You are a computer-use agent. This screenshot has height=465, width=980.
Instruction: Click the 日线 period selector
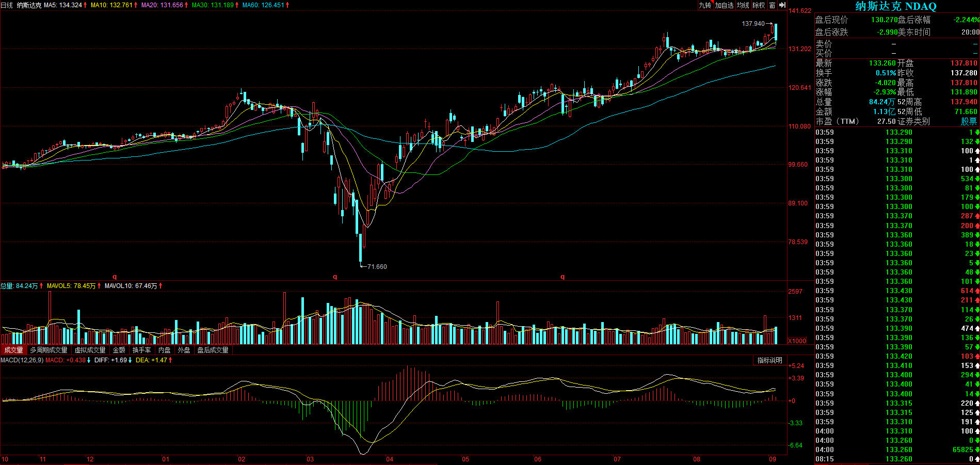click(x=7, y=5)
